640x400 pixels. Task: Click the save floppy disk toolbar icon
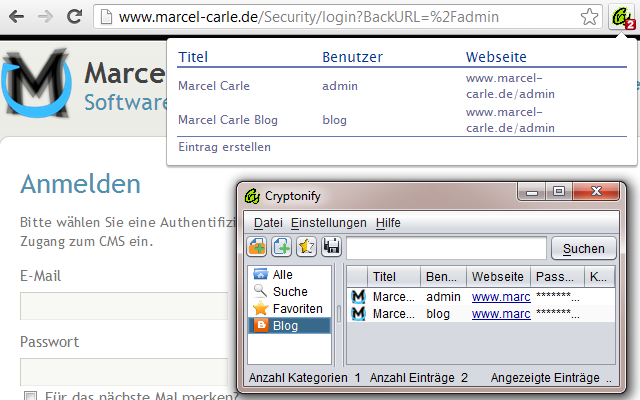[331, 247]
